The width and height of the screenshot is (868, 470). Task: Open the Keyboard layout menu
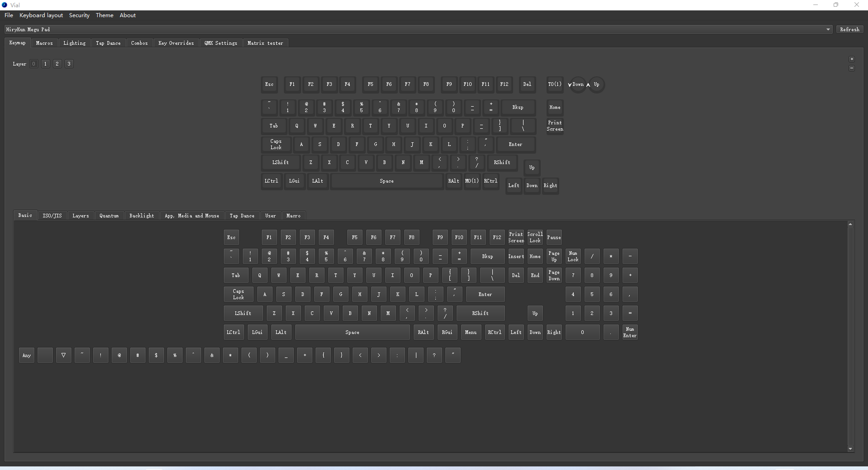click(41, 15)
